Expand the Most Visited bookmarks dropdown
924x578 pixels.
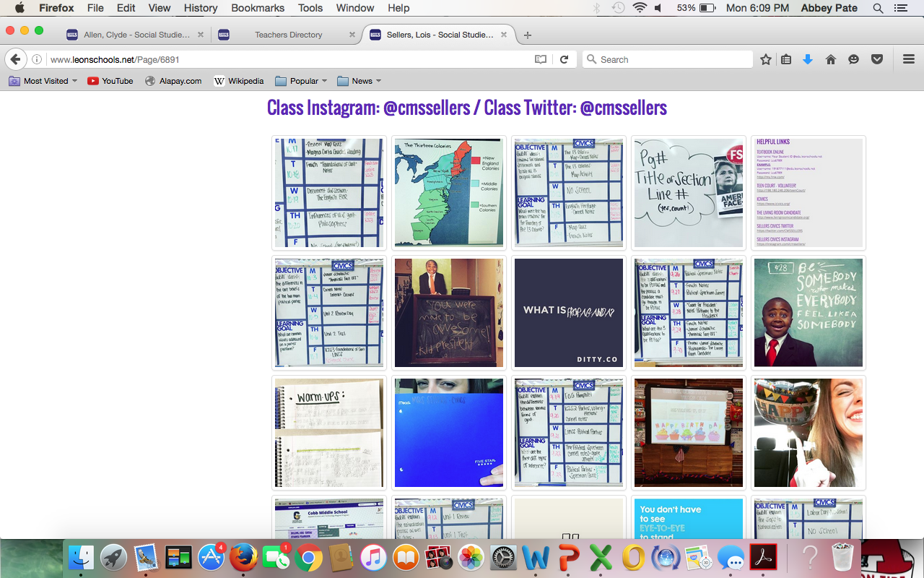pos(43,81)
